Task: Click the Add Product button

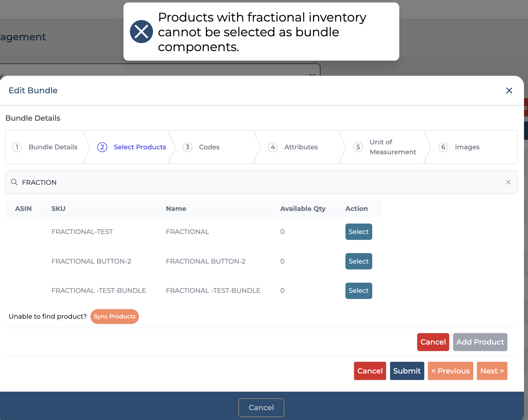Action: click(x=480, y=342)
